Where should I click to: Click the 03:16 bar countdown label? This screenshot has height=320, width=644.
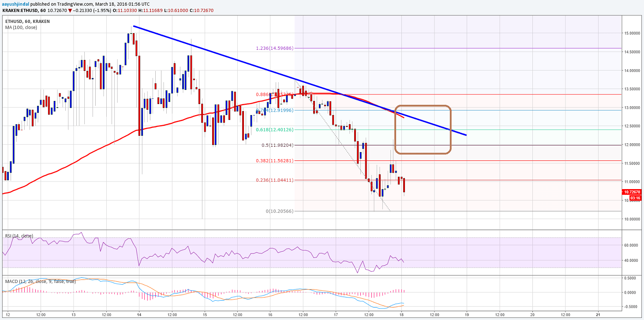(x=636, y=198)
